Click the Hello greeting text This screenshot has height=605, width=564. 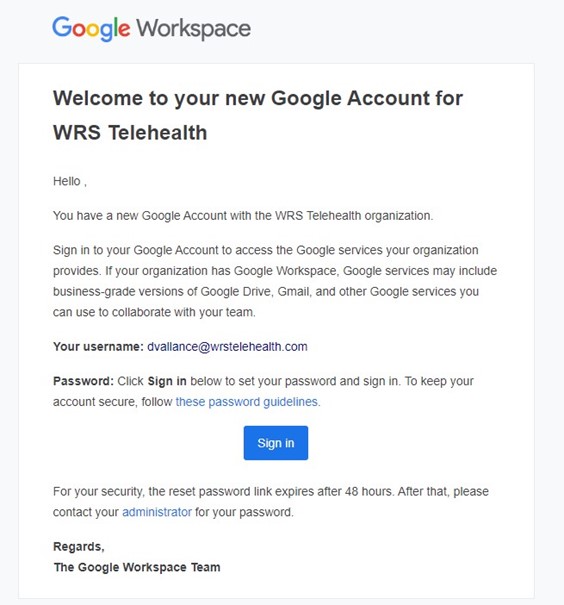coord(70,181)
